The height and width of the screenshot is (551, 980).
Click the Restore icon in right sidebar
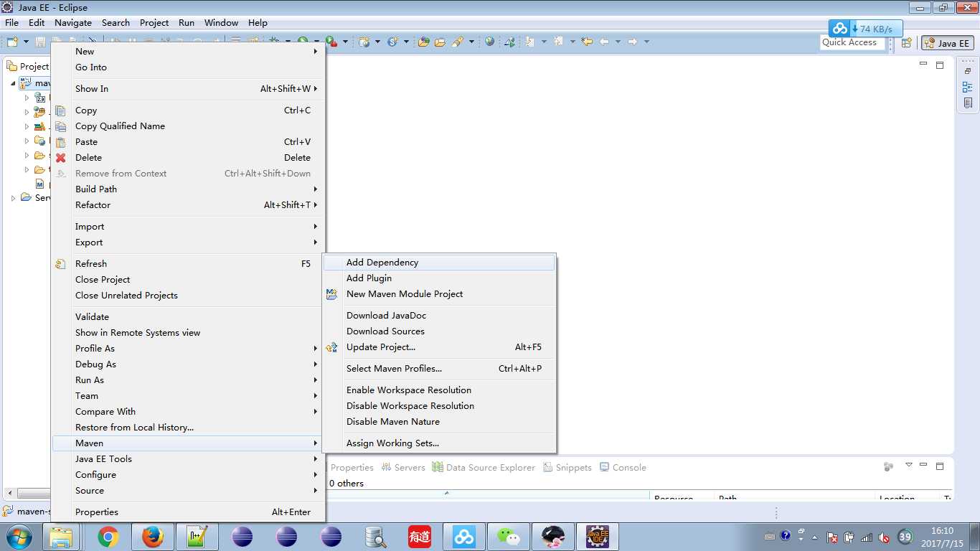point(968,72)
